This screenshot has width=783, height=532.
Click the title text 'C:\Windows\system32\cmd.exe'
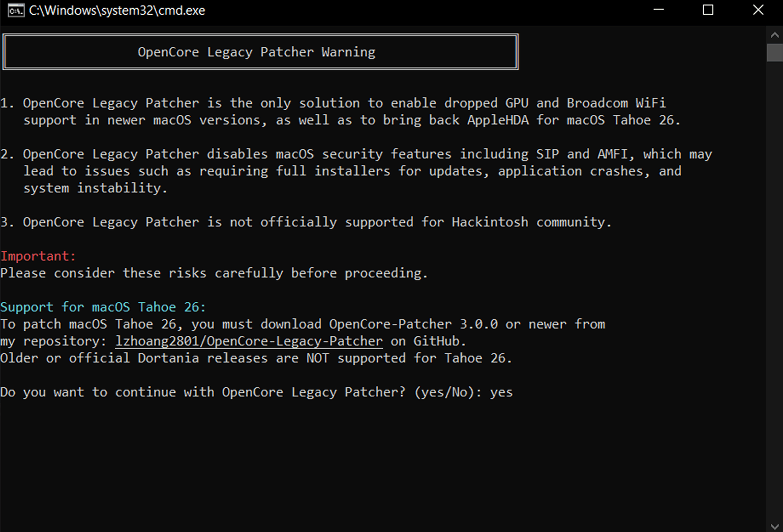pyautogui.click(x=117, y=10)
